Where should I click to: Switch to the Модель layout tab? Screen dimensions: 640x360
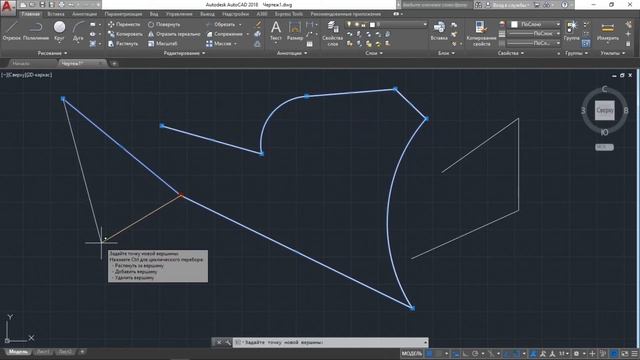pos(18,352)
